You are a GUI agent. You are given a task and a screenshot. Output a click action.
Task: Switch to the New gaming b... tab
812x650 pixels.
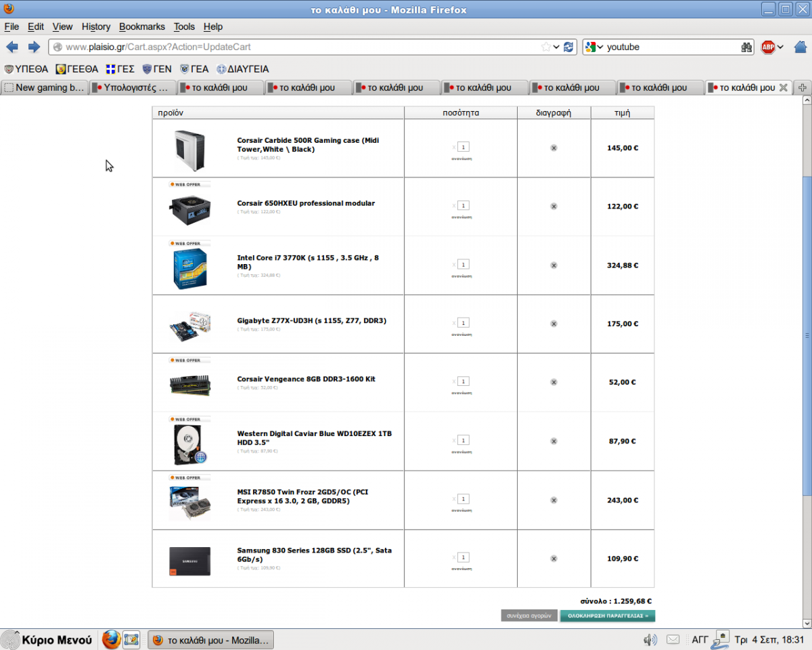point(45,87)
